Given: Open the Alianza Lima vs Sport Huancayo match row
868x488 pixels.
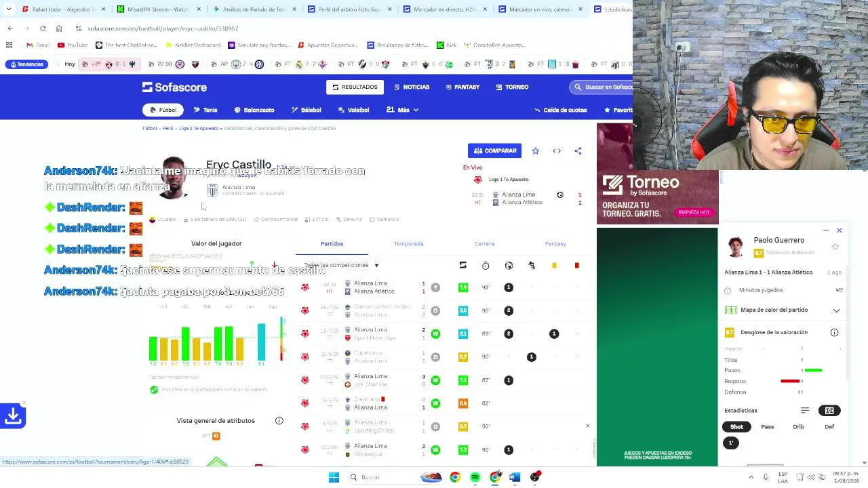Looking at the screenshot, I should point(444,333).
